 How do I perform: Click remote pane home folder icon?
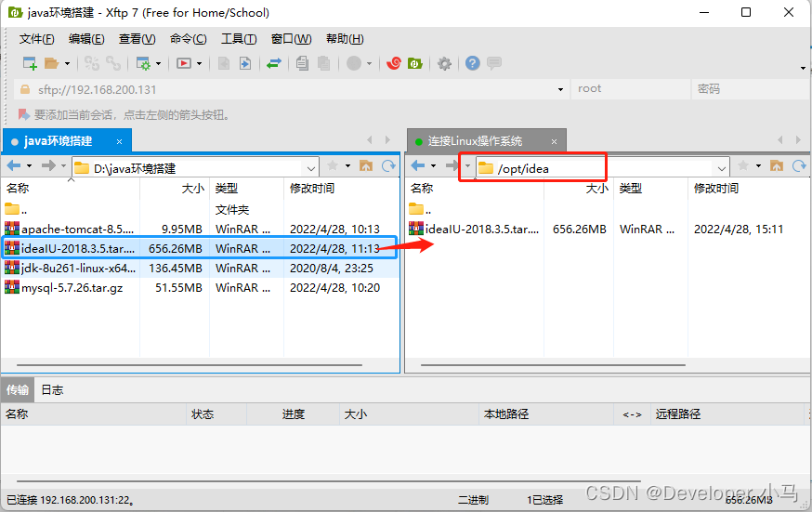pos(777,165)
